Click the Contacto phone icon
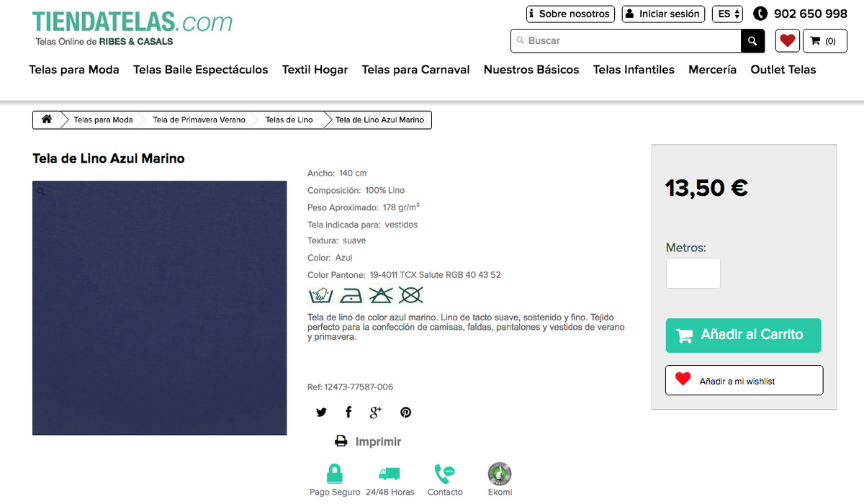Viewport: 864px width, 504px height. point(444,473)
